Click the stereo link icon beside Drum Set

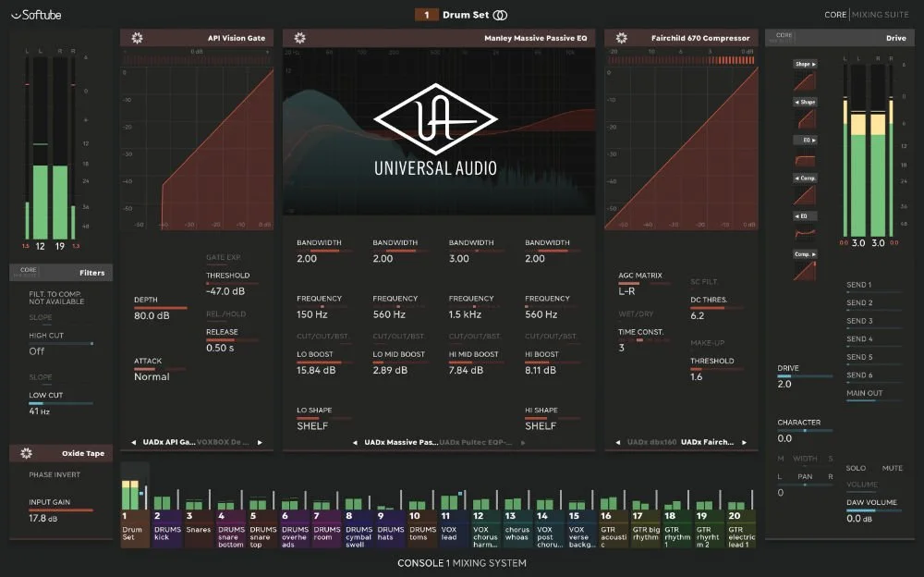pos(500,15)
